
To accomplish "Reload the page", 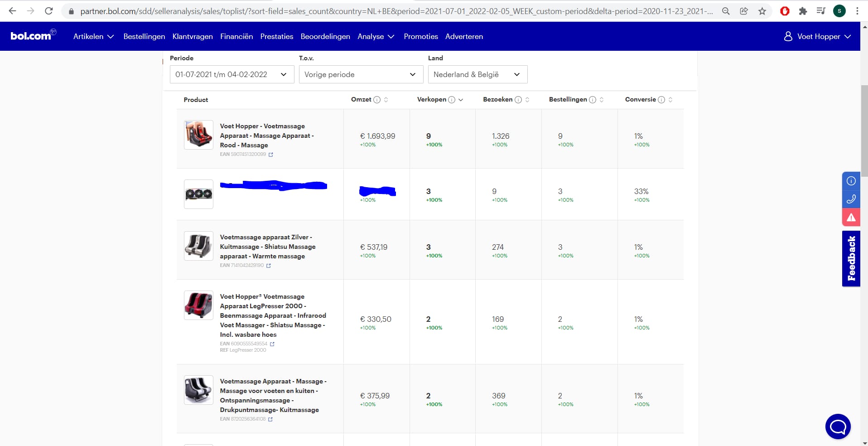I will coord(49,11).
